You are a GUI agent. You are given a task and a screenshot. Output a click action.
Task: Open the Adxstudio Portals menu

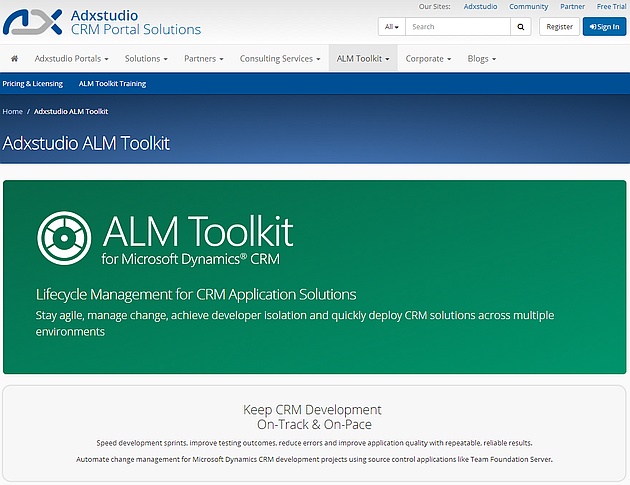tap(72, 59)
